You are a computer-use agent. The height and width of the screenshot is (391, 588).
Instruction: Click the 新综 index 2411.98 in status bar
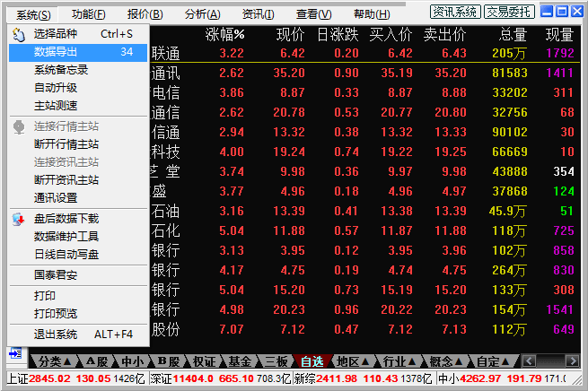pyautogui.click(x=337, y=378)
